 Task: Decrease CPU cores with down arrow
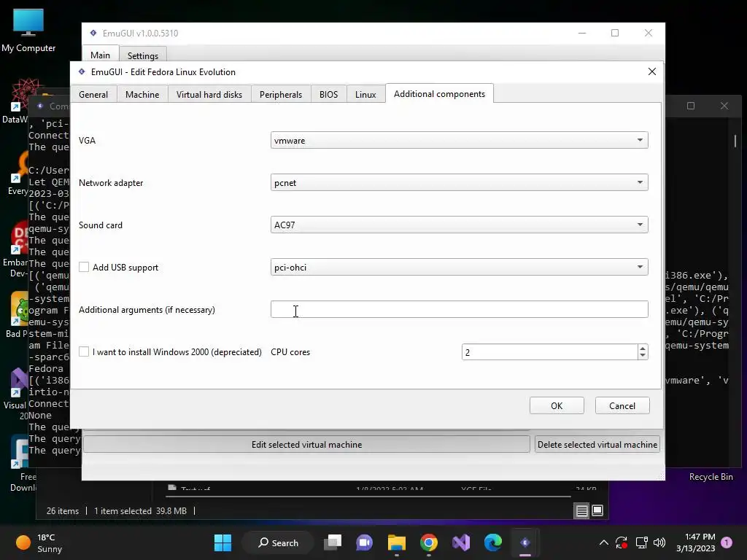click(643, 356)
